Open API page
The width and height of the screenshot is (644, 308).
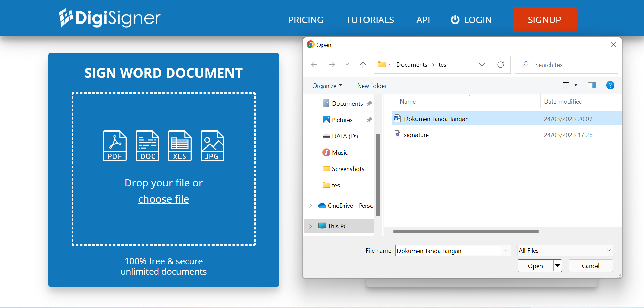tap(423, 20)
